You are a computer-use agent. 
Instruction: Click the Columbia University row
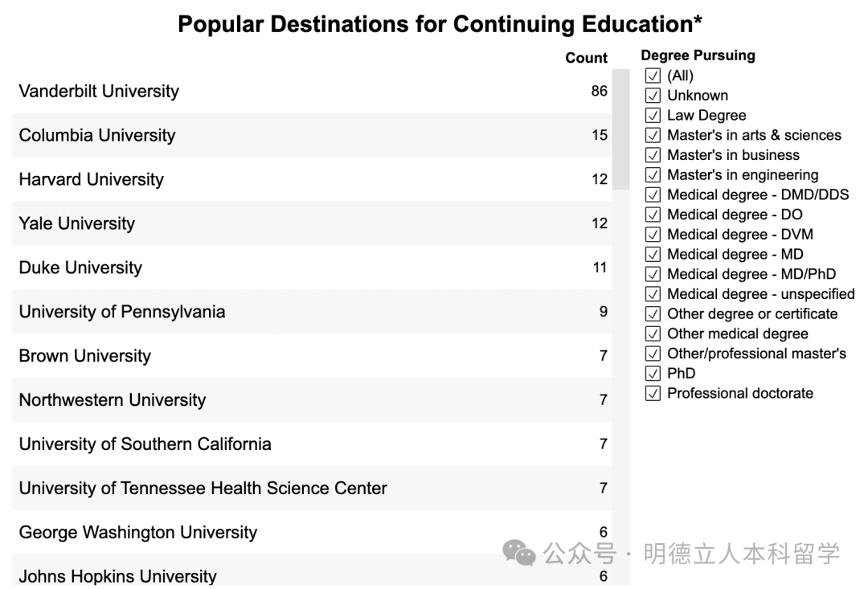point(97,136)
